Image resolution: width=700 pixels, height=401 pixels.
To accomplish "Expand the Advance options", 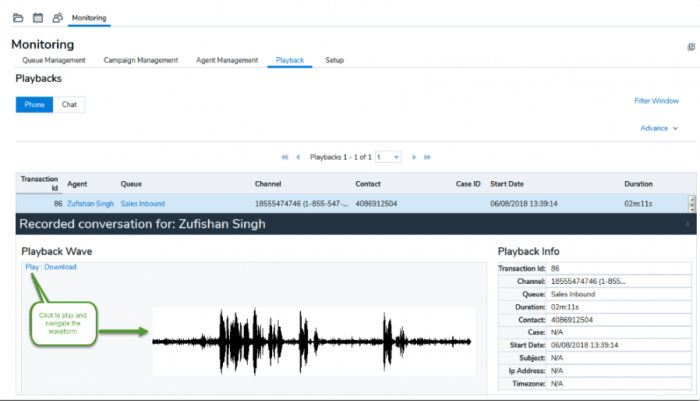I will tap(658, 128).
